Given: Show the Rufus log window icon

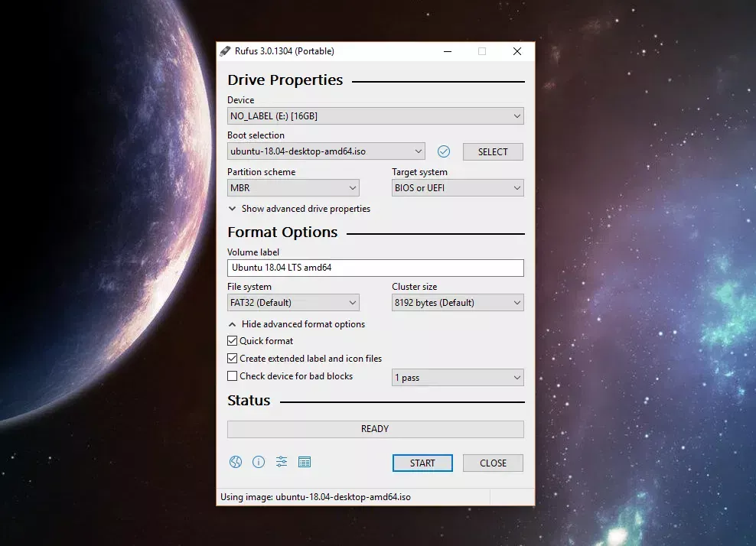Looking at the screenshot, I should [x=304, y=462].
